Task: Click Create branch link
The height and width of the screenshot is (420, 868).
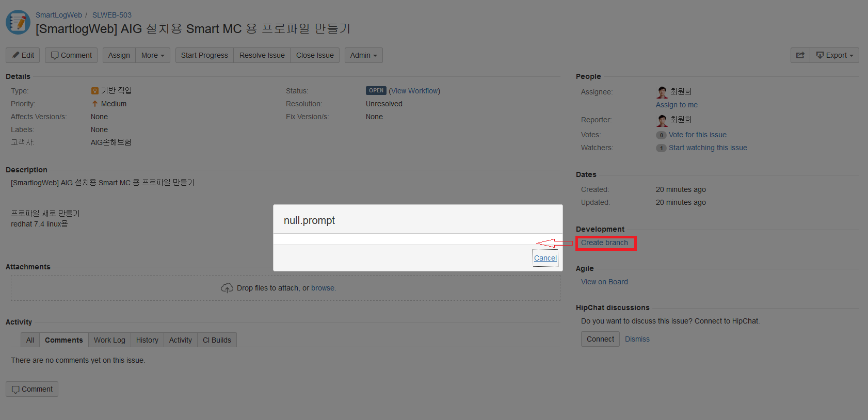Action: tap(604, 243)
